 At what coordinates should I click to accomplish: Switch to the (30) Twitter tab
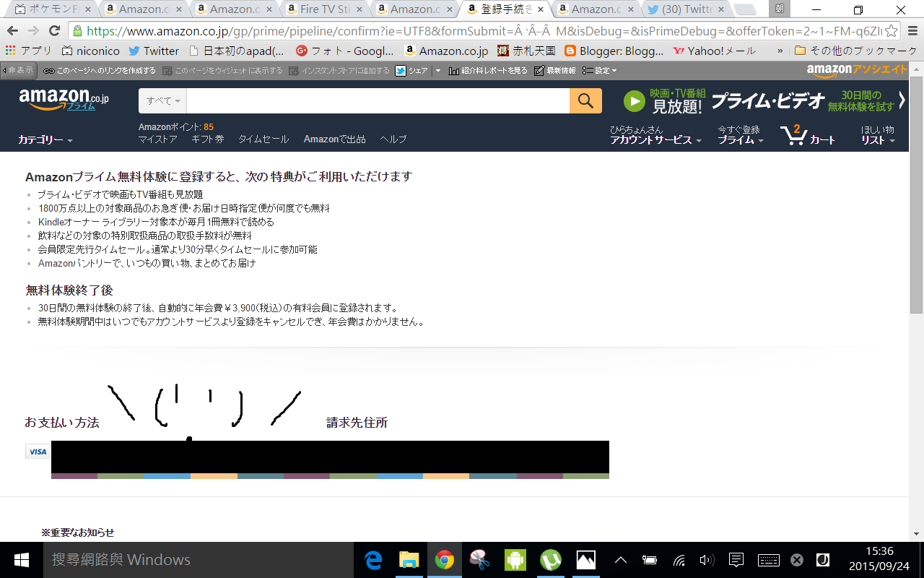pyautogui.click(x=686, y=9)
